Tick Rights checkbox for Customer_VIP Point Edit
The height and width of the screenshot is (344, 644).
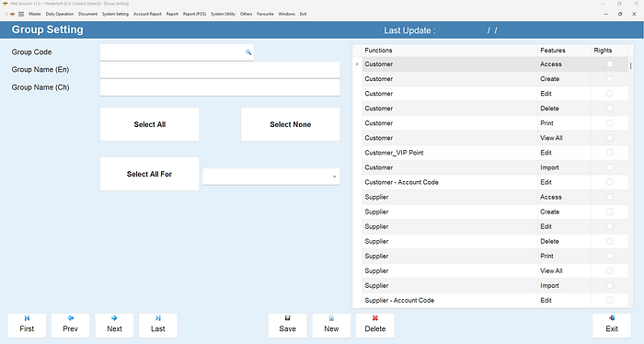pos(609,153)
